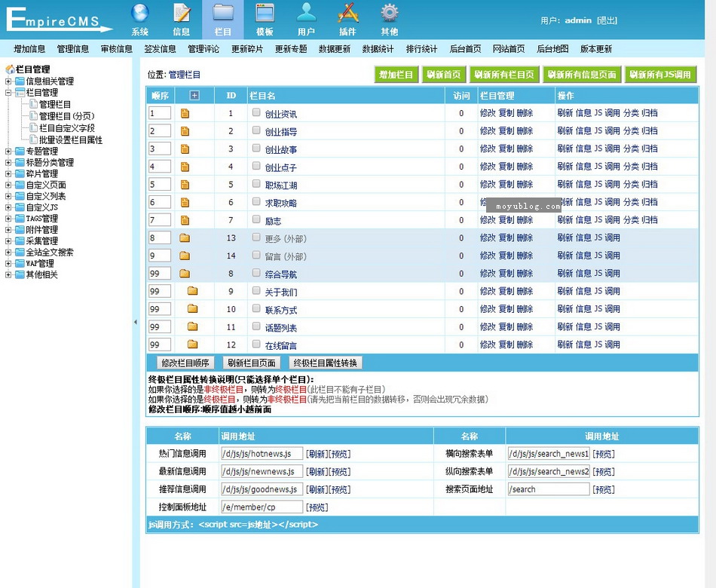Click the document icon in the 创业故事 row

pos(185,149)
